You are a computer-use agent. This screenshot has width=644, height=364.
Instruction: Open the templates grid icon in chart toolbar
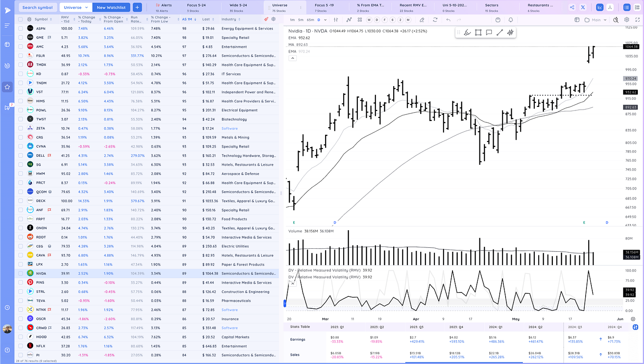pos(360,20)
